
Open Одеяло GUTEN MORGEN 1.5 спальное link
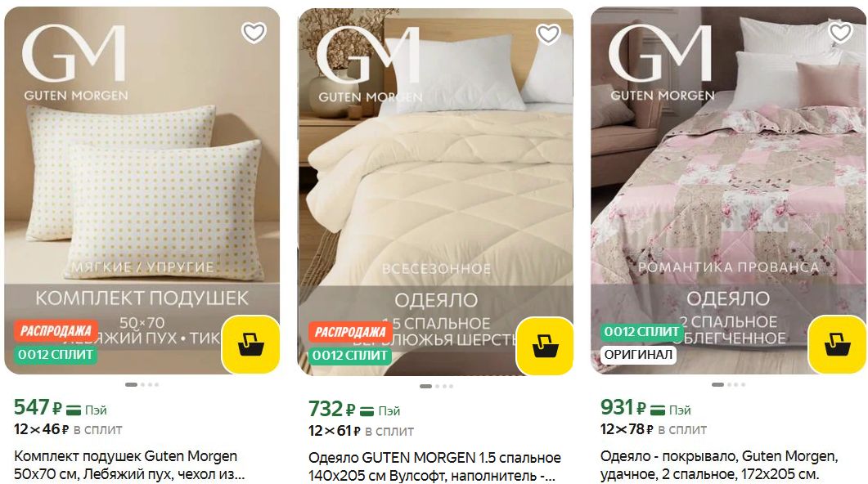pyautogui.click(x=434, y=466)
